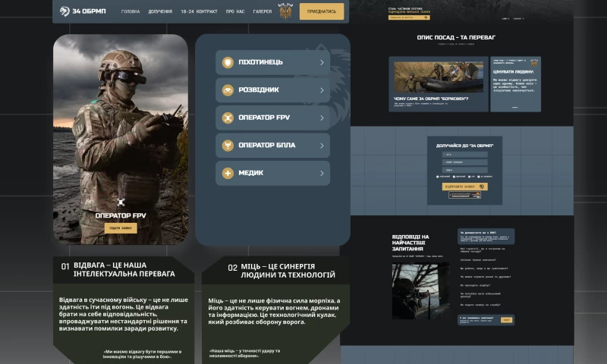
Task: Click the drone icon in the ОПЕРАТОР FPV list row
Action: [228, 118]
